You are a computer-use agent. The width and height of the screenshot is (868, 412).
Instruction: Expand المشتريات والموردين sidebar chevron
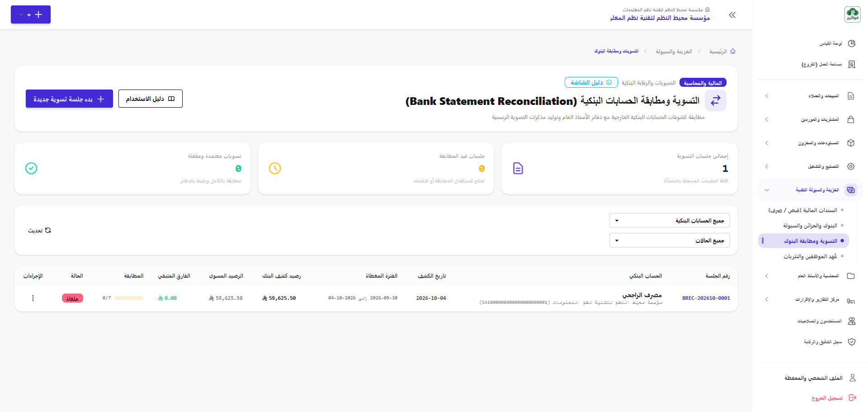pos(767,119)
